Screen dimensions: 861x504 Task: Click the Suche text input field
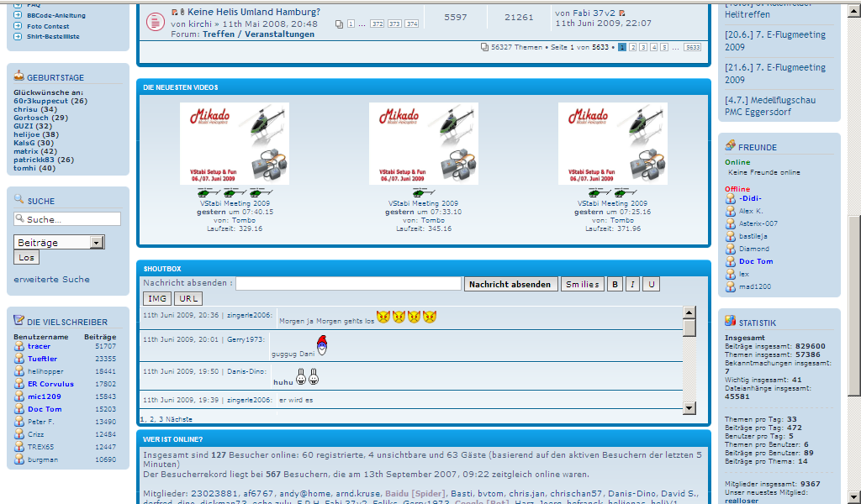point(67,219)
